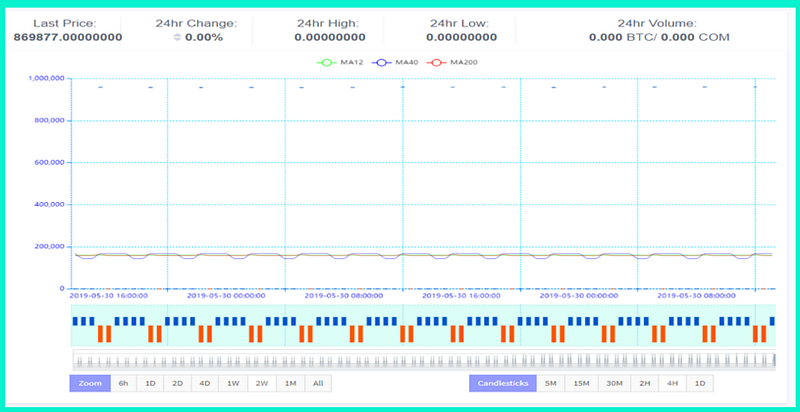This screenshot has height=412, width=800.
Task: Click the 24hr Change arrow icon
Action: pos(178,37)
